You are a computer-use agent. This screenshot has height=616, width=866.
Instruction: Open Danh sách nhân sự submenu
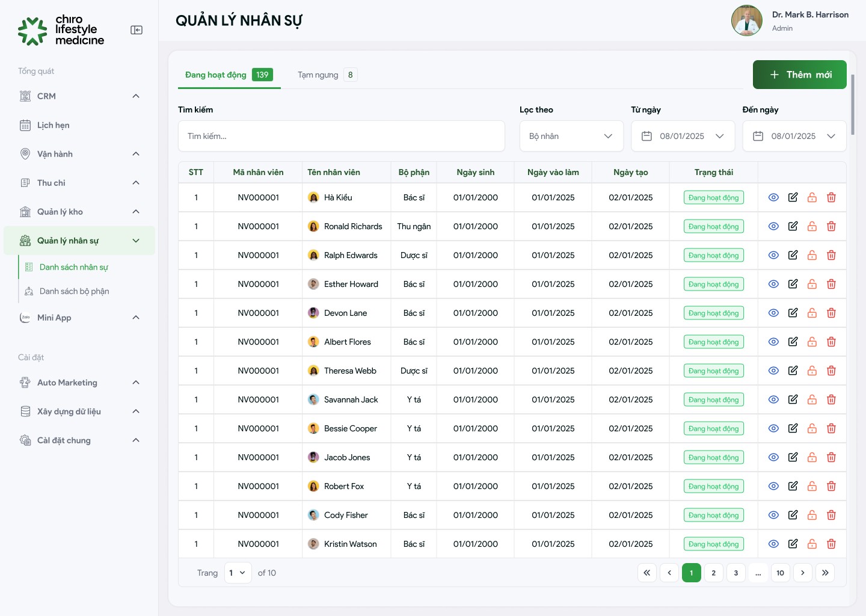[74, 267]
